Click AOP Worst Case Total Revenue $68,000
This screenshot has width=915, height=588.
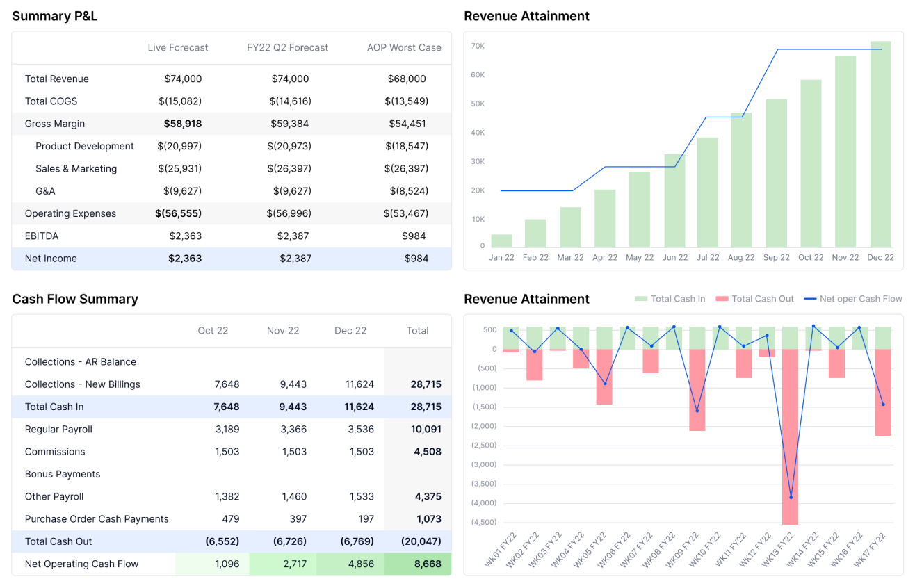[x=407, y=79]
